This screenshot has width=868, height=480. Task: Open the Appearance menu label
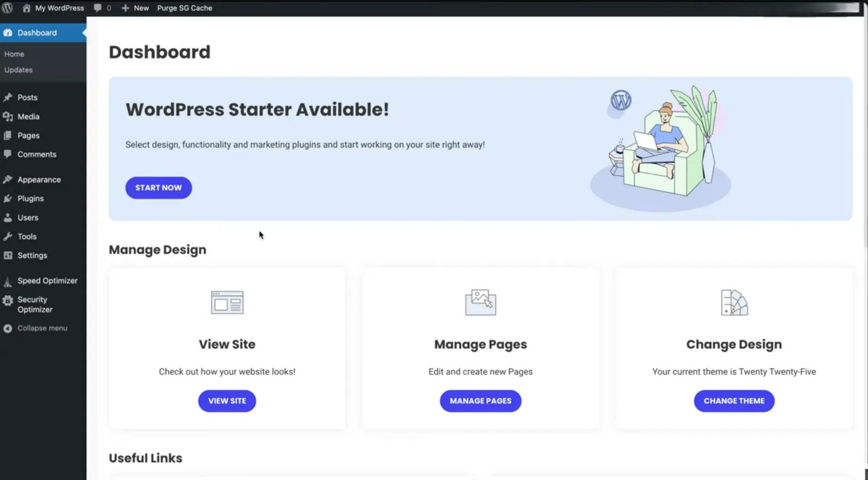pos(39,180)
